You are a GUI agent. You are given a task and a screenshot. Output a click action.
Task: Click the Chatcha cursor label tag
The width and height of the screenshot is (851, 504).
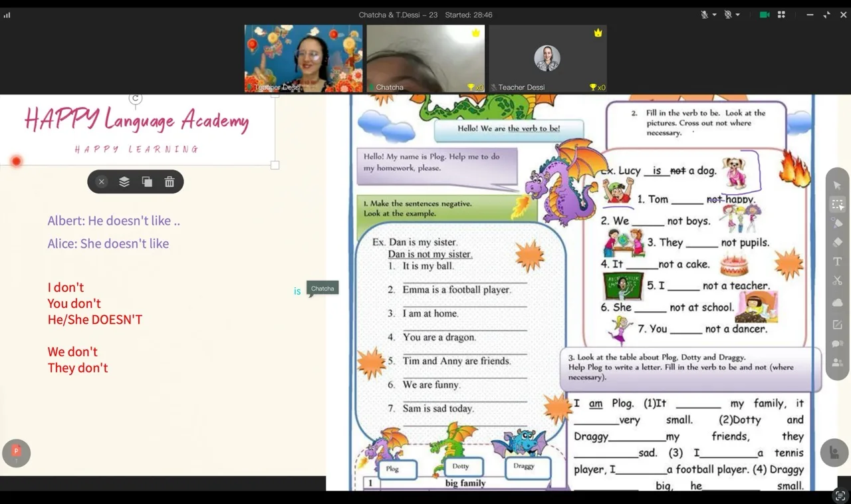pyautogui.click(x=322, y=289)
